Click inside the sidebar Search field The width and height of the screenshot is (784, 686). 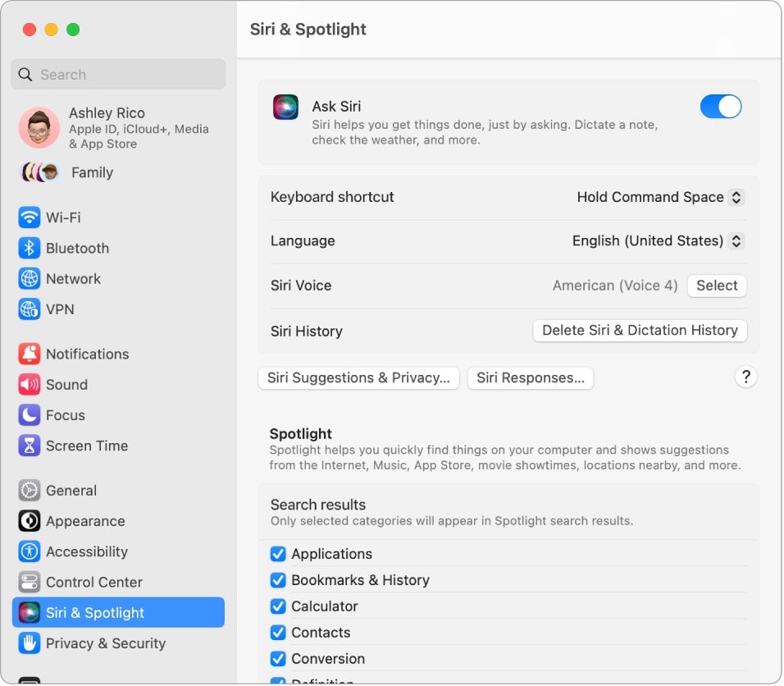coord(117,75)
